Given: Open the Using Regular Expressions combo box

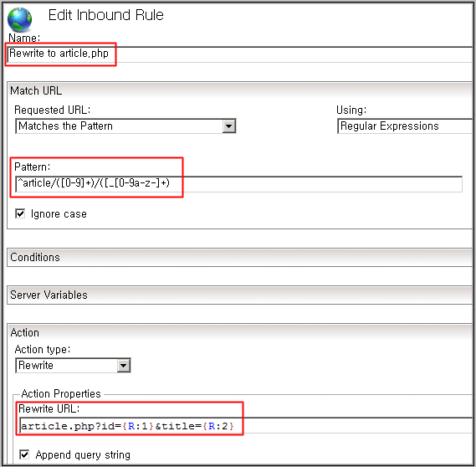Looking at the screenshot, I should point(405,126).
